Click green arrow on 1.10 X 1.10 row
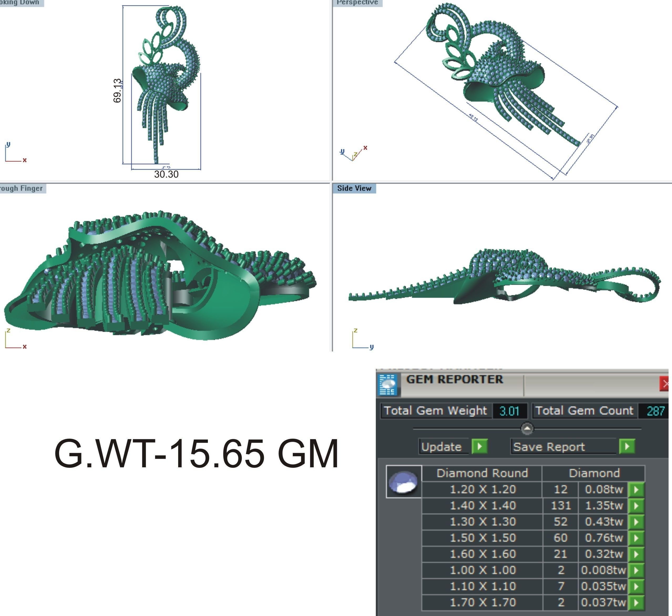The width and height of the screenshot is (672, 616). tap(636, 586)
